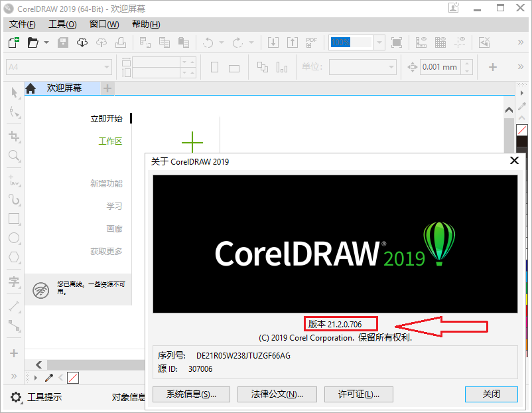Select the Artistic media tool
This screenshot has height=413, width=532.
14,199
